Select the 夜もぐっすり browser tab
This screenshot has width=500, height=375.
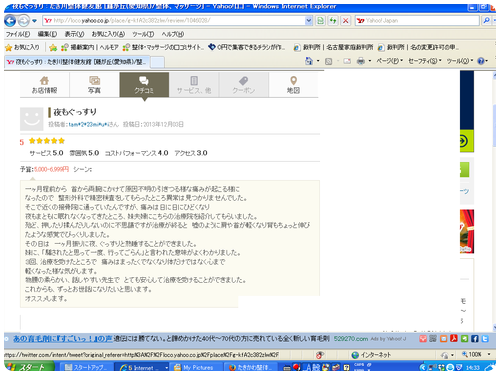[x=77, y=62]
